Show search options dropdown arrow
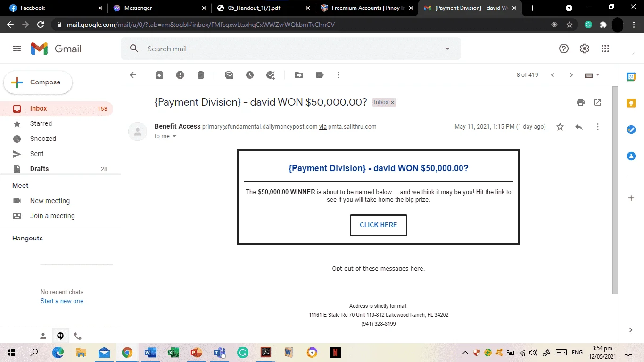The height and width of the screenshot is (362, 644). coord(447,49)
